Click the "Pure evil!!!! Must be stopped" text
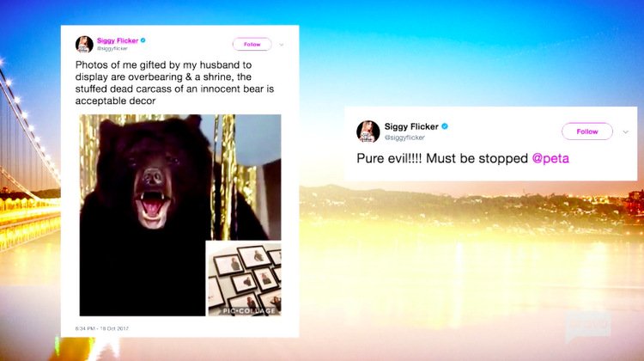Image resolution: width=644 pixels, height=361 pixels. coord(442,158)
